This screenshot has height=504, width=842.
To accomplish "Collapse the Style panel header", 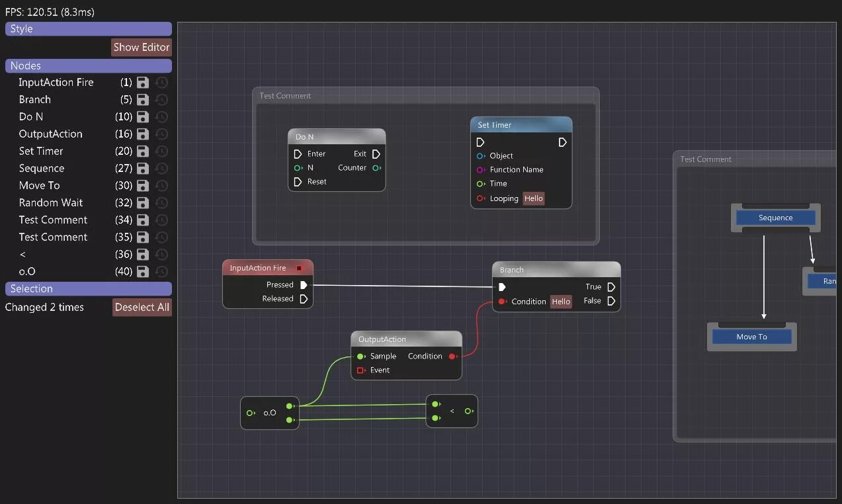I will click(88, 28).
